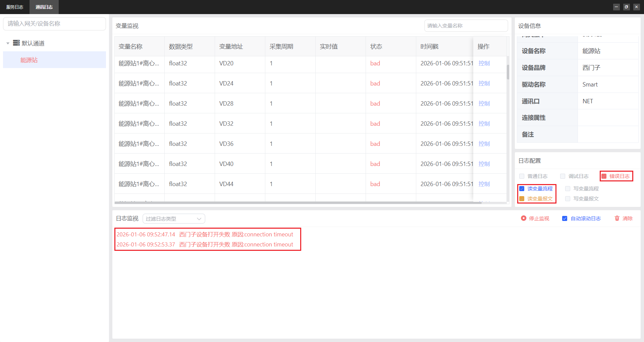This screenshot has height=342, width=644.
Task: Restore the window using the square icon
Action: 626,7
